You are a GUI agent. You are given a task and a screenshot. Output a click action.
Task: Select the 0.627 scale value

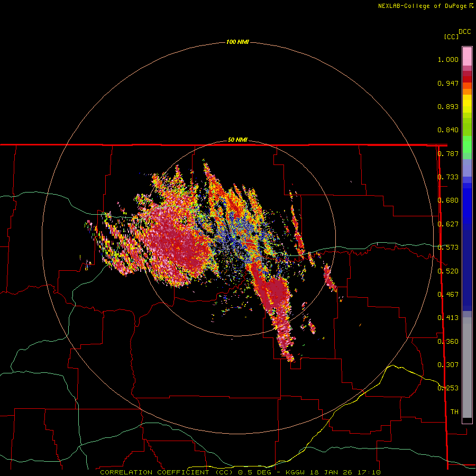448,224
